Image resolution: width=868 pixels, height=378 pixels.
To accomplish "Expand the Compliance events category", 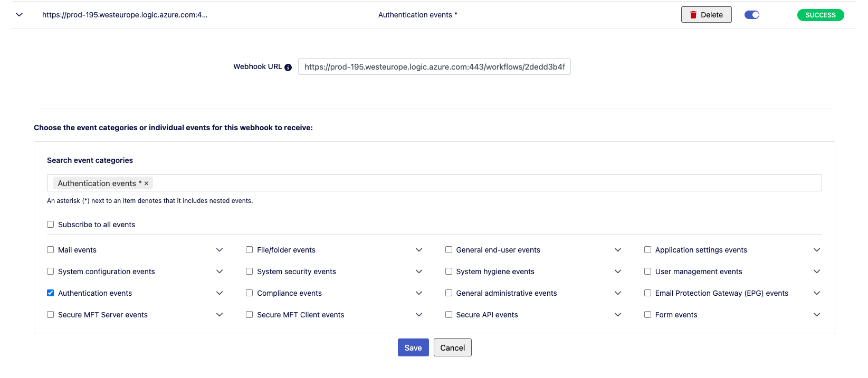I will click(x=419, y=293).
